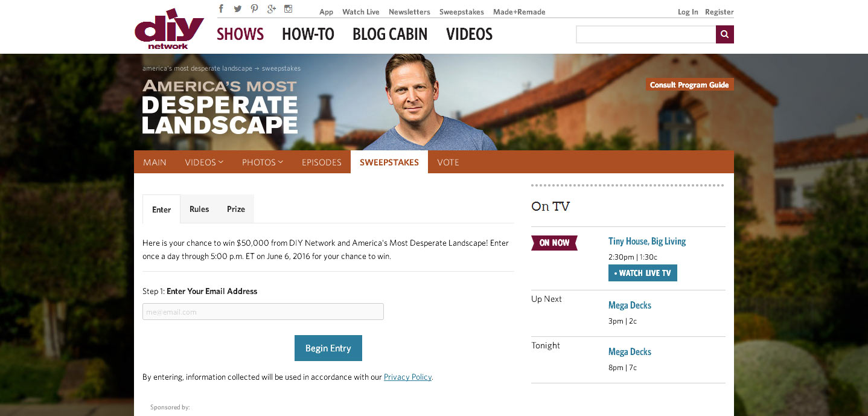Go to the DIY Network logo homepage

click(x=169, y=29)
